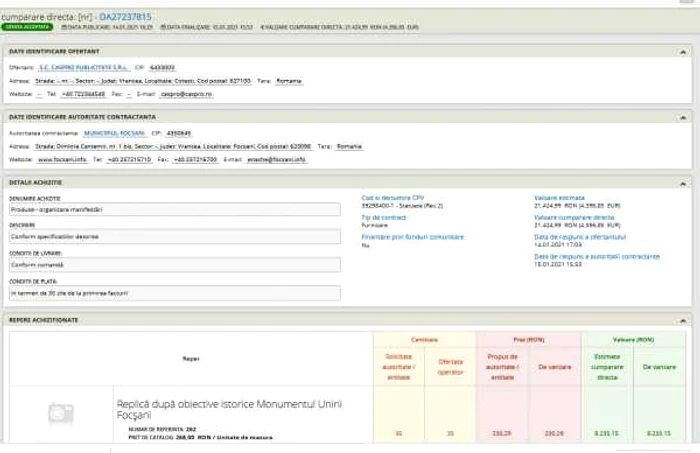Click the authority CIF number value
This screenshot has width=700, height=453.
pyautogui.click(x=178, y=133)
